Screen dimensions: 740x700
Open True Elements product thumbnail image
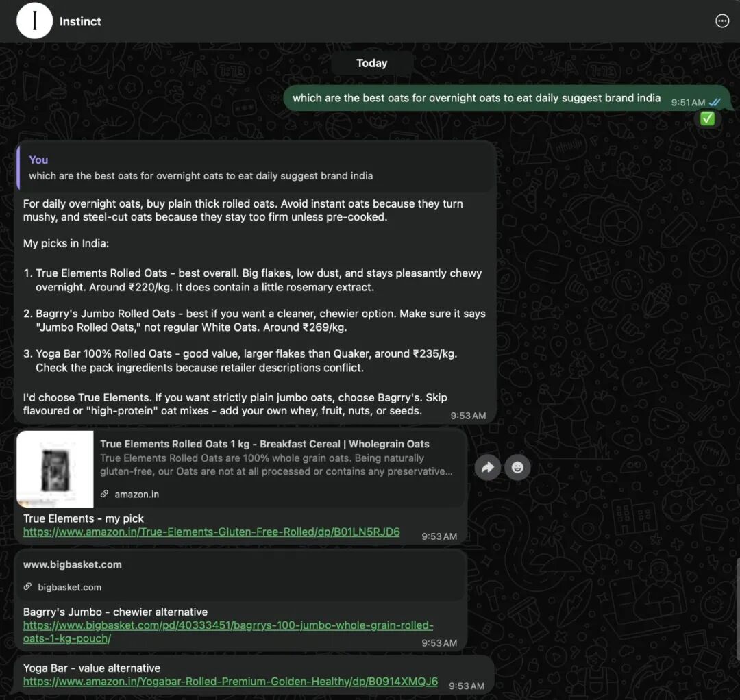[x=56, y=469]
